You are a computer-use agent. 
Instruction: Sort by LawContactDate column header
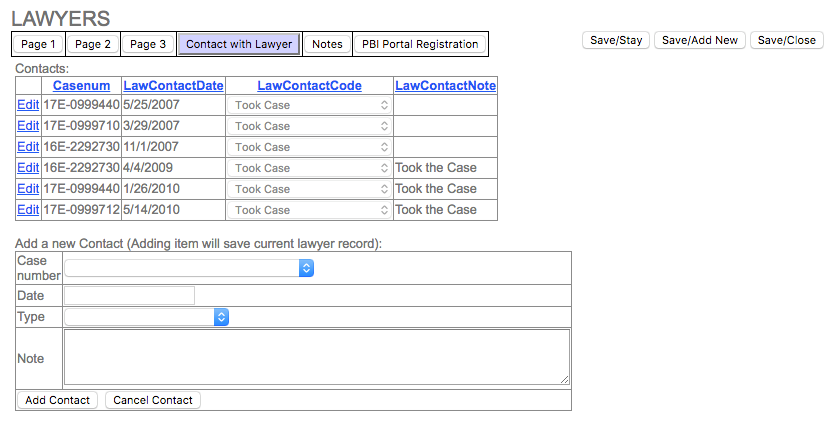pyautogui.click(x=173, y=86)
